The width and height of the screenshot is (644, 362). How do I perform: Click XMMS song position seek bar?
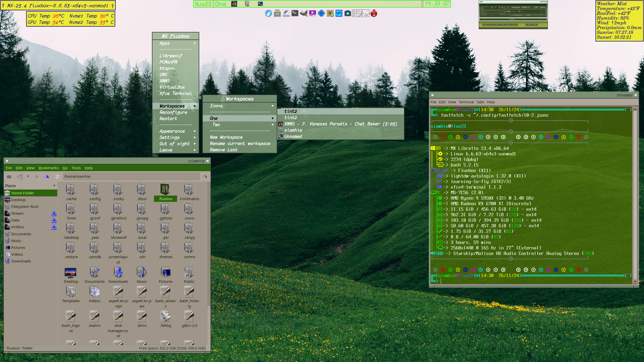(513, 19)
